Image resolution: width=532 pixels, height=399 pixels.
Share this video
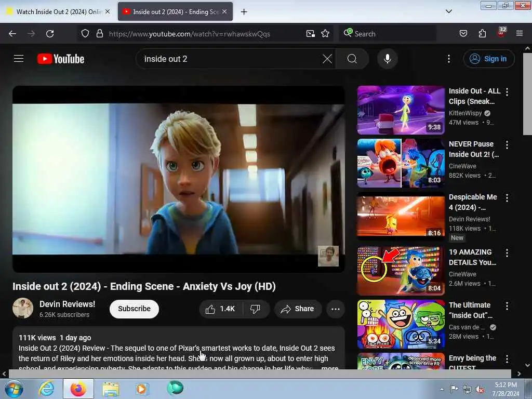pyautogui.click(x=298, y=309)
